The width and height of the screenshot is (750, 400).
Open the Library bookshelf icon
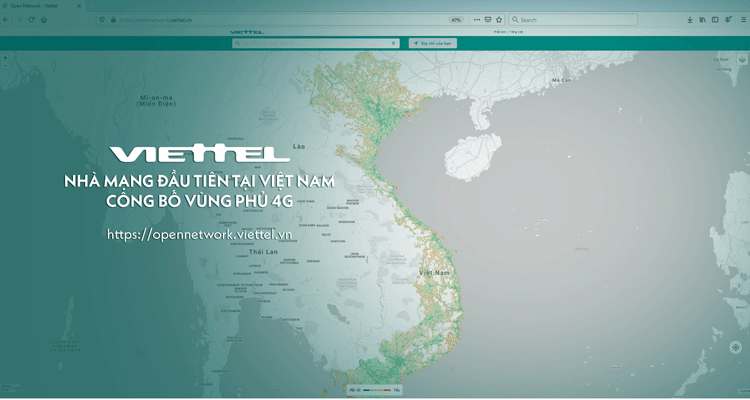point(702,20)
